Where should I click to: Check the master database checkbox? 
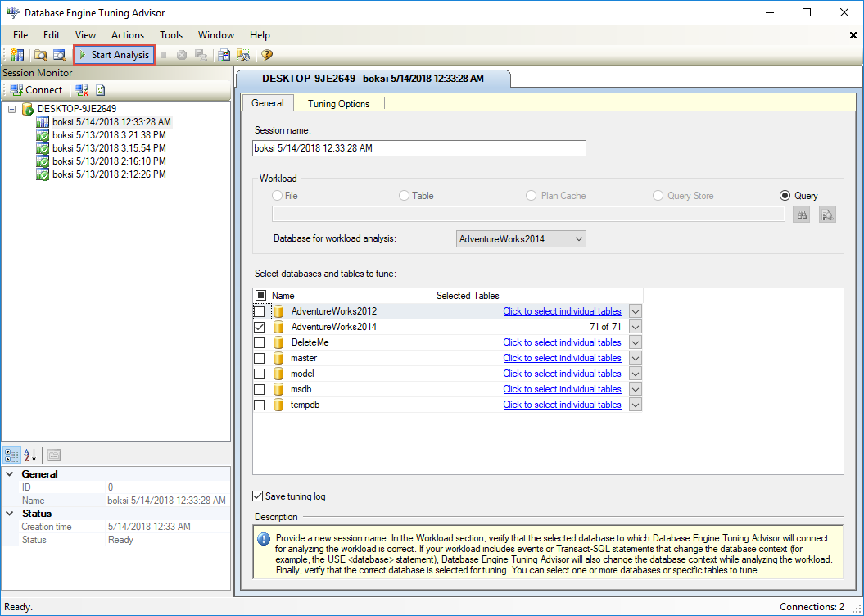coord(259,358)
